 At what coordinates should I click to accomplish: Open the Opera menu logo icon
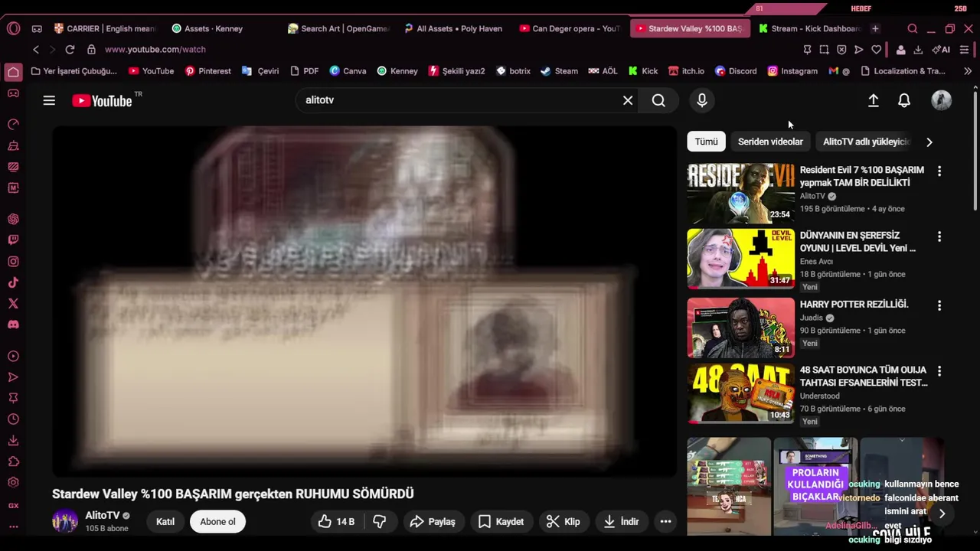(x=13, y=28)
